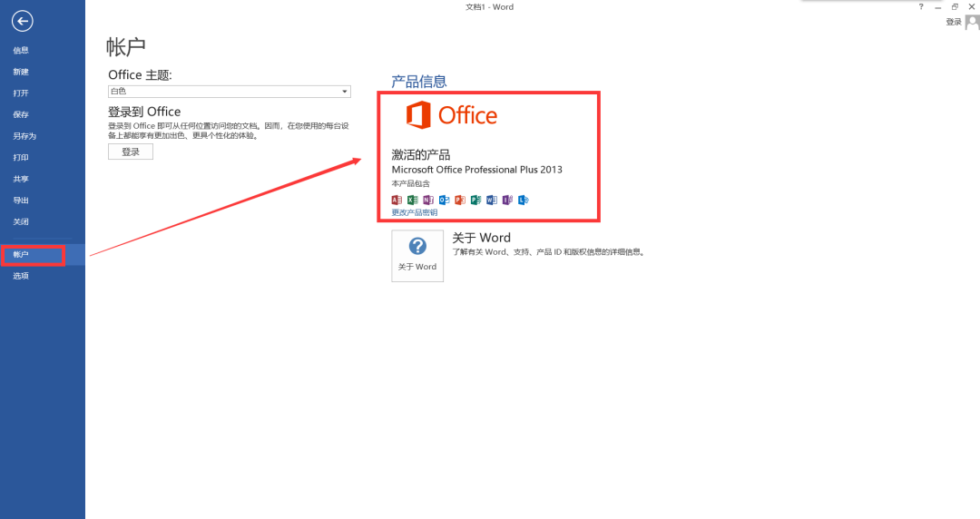Click the back arrow circle icon
980x519 pixels.
tap(23, 21)
